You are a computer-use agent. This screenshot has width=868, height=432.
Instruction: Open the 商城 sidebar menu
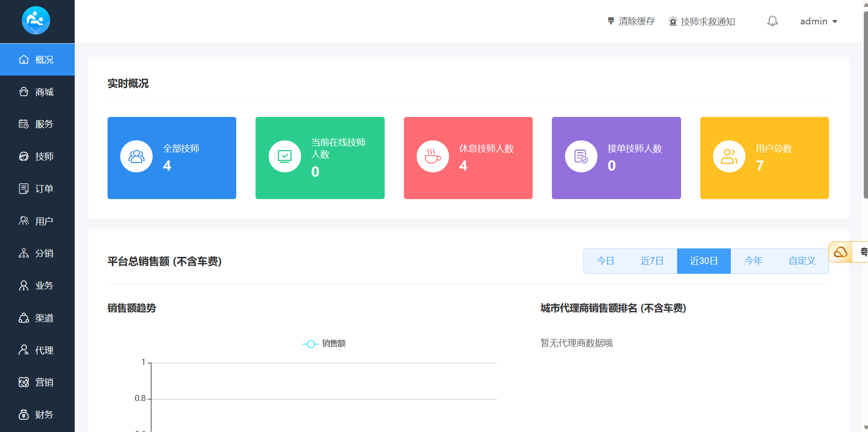(x=37, y=92)
